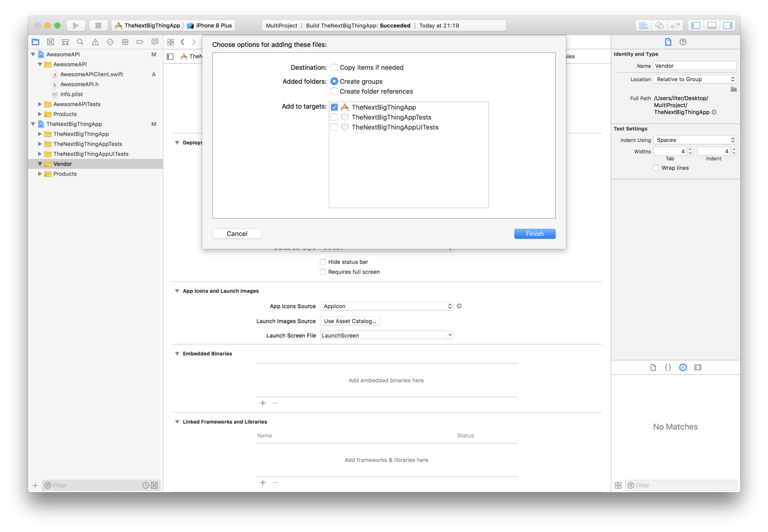Image resolution: width=768 pixels, height=532 pixels.
Task: Choose the iPhone 8 Plus destination
Action: click(209, 25)
